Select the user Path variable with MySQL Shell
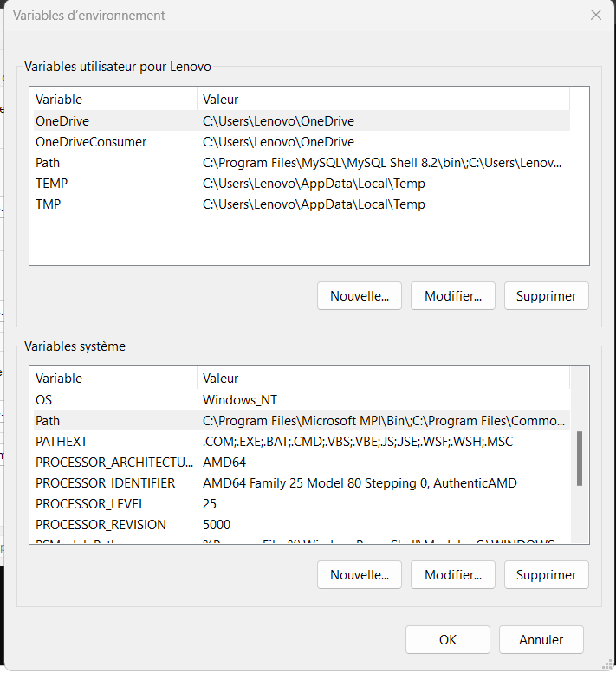This screenshot has width=616, height=673. pos(48,163)
